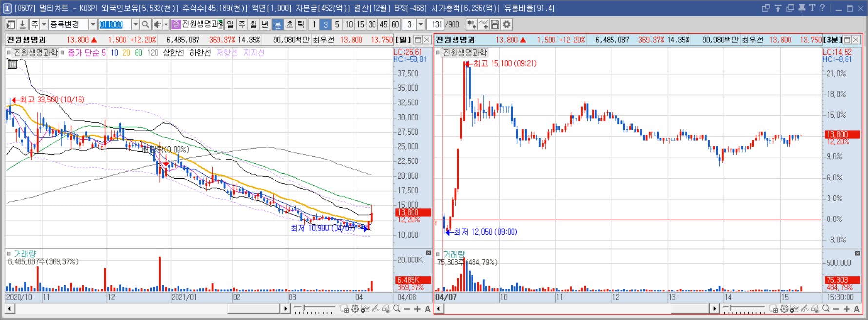The height and width of the screenshot is (320, 868).
Task: Open the 주 type dropdown arrow
Action: [44, 24]
